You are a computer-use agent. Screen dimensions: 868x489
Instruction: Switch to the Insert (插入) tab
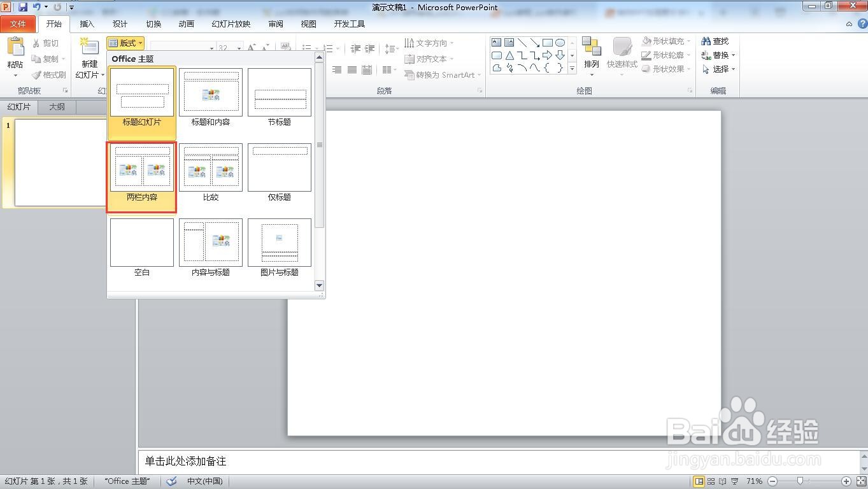tap(87, 24)
